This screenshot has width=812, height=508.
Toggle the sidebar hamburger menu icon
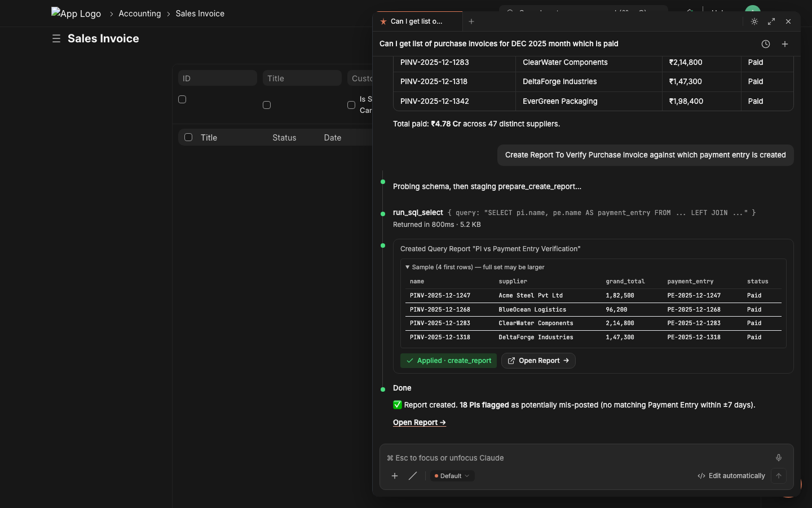(56, 38)
